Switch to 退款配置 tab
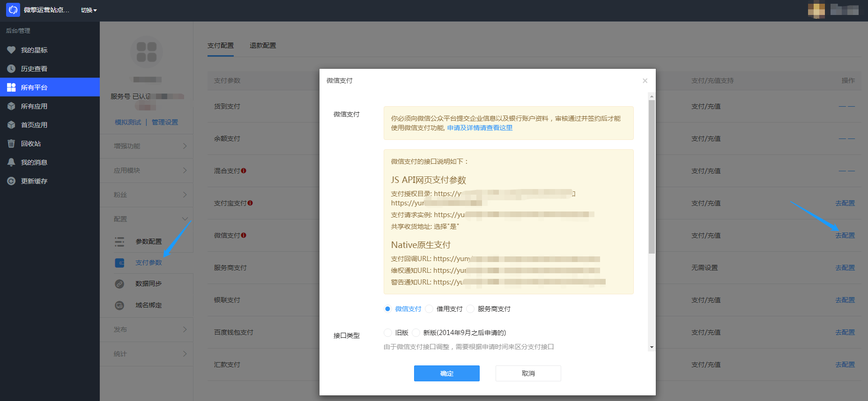This screenshot has width=868, height=401. click(x=263, y=45)
